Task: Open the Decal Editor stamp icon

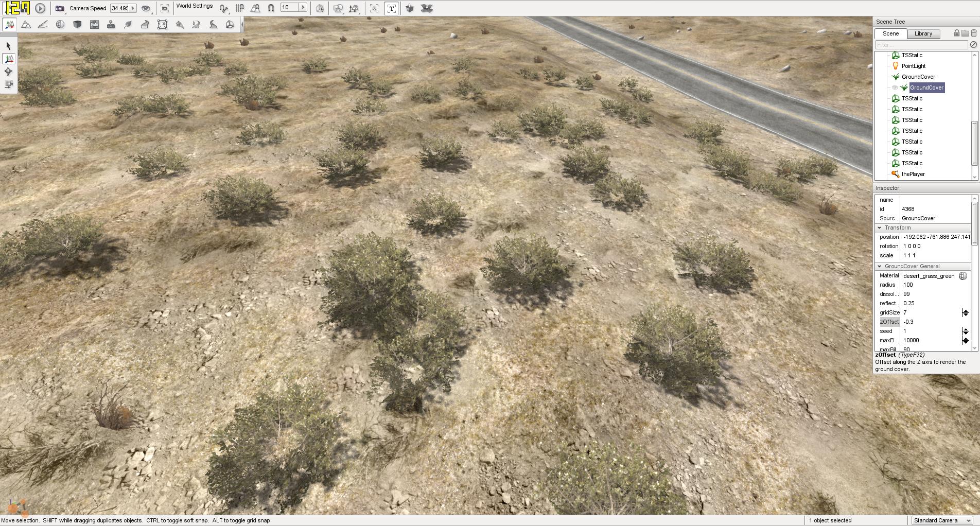Action: pos(111,24)
